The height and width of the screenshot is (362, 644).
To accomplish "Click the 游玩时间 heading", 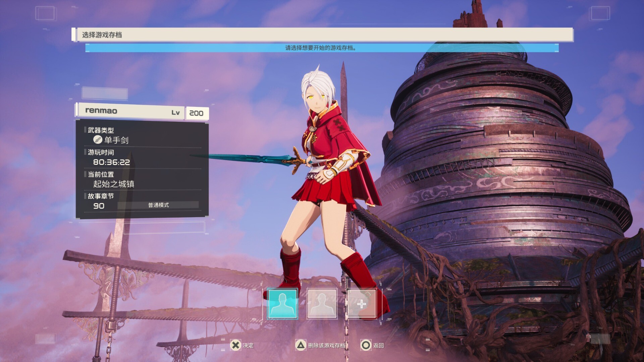I will (101, 152).
